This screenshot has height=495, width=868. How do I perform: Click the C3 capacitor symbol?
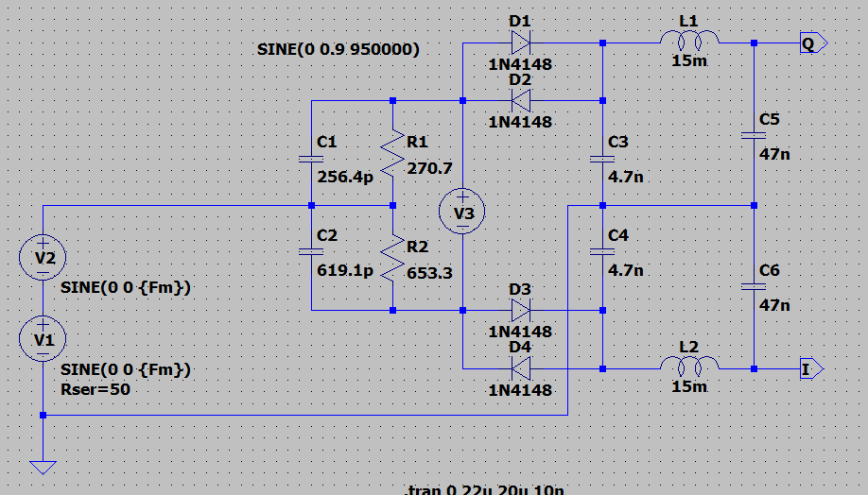(x=602, y=158)
